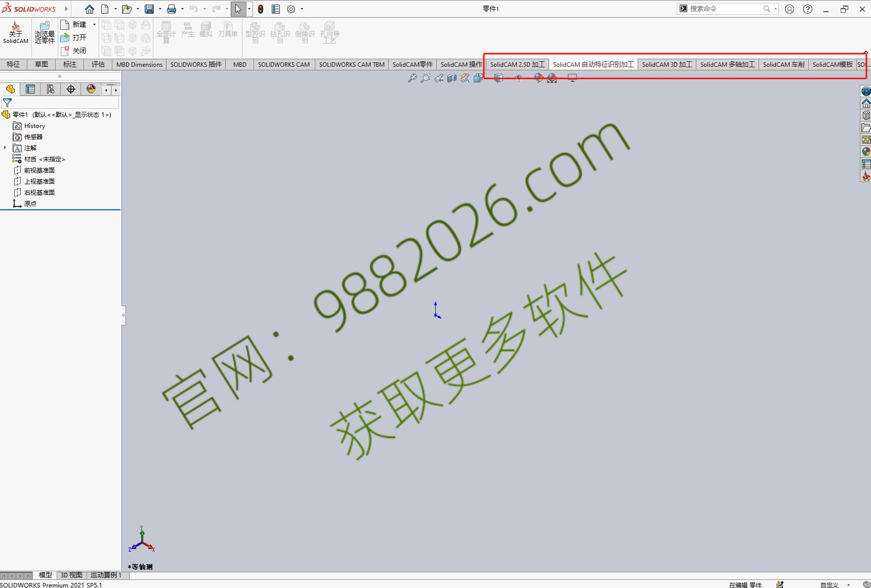Open the file properties list icon

[276, 9]
